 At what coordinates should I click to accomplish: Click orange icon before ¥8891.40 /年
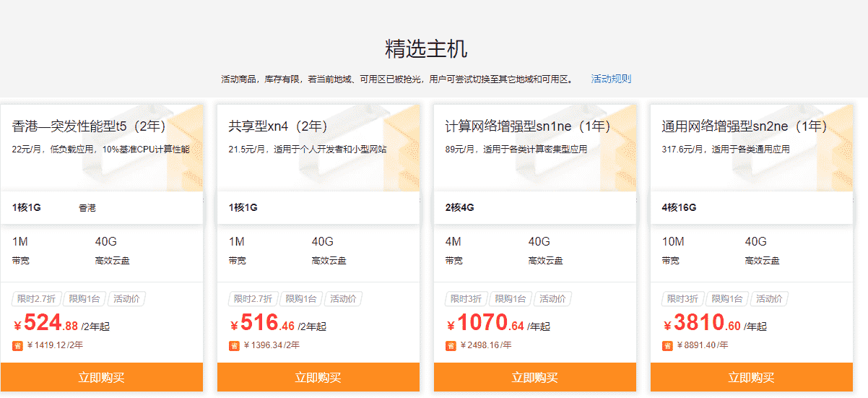667,345
